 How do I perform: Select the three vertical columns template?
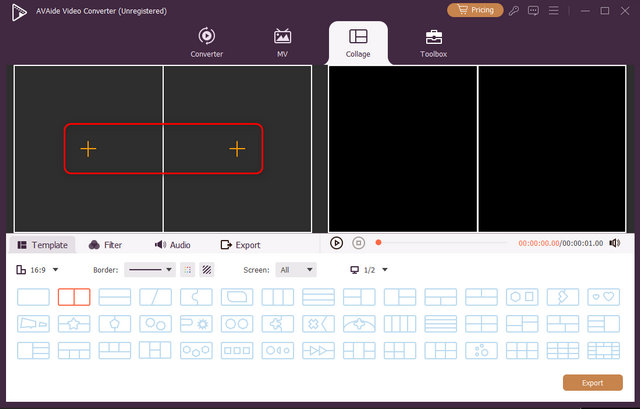(278, 297)
